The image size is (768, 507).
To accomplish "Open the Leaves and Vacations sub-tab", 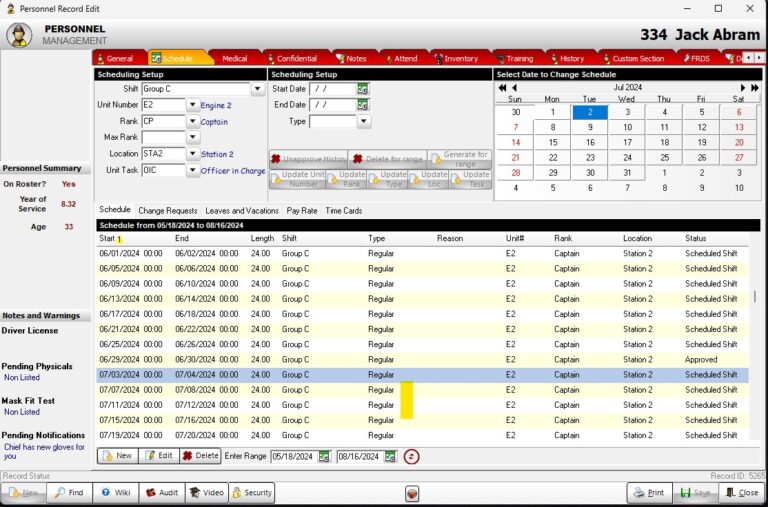I will [x=242, y=211].
